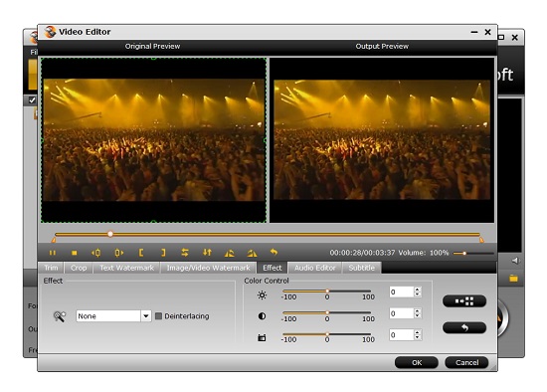Switch to the Subtitle tab
The height and width of the screenshot is (392, 547).
coord(362,268)
